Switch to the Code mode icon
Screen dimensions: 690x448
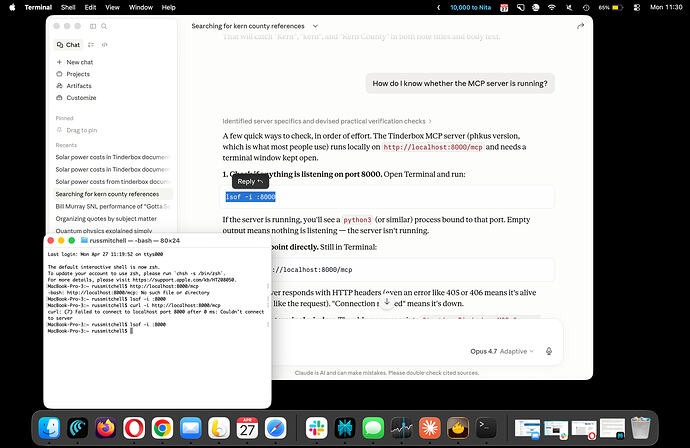coord(104,45)
